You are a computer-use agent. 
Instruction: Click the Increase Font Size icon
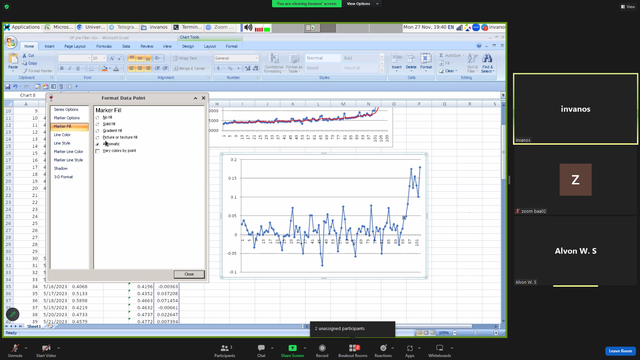(x=111, y=58)
